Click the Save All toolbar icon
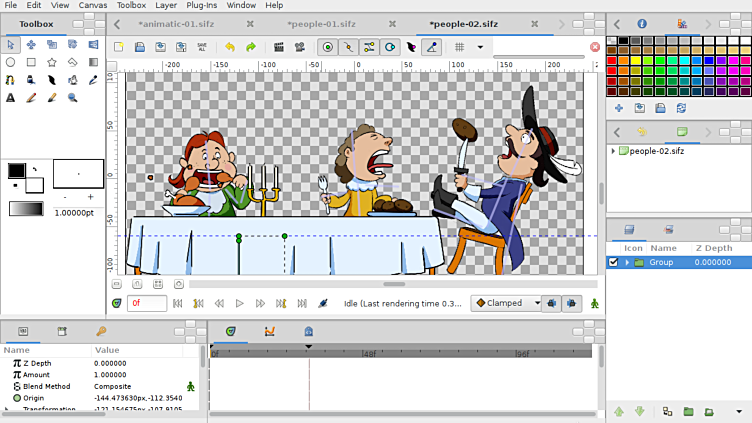This screenshot has height=423, width=752. pos(202,47)
